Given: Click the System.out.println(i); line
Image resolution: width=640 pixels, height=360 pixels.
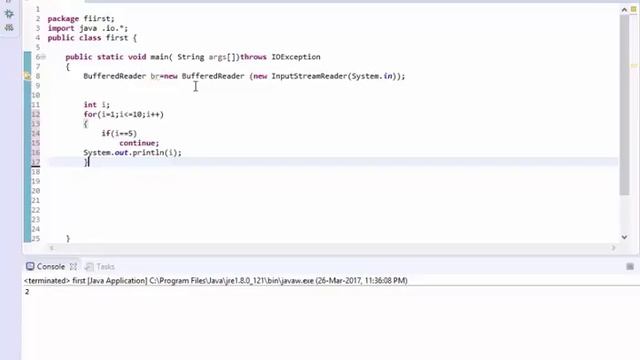Looking at the screenshot, I should [x=133, y=153].
